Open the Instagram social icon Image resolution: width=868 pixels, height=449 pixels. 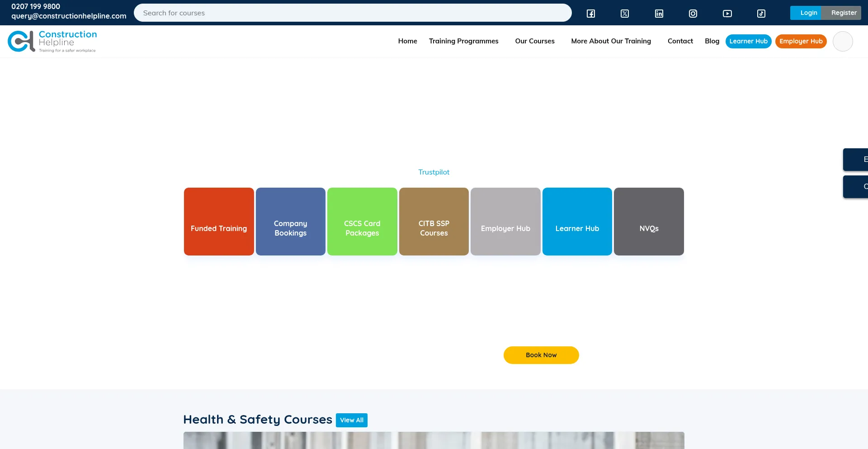pyautogui.click(x=693, y=14)
